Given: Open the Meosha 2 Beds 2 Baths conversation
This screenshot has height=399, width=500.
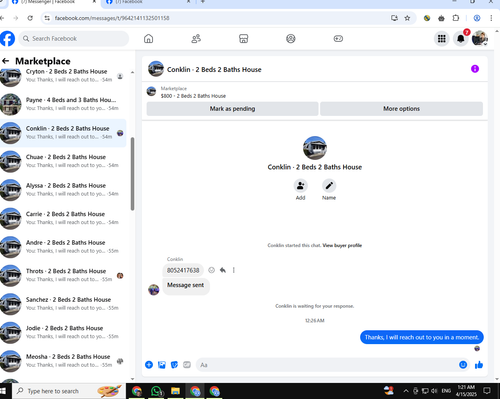Looking at the screenshot, I should [63, 361].
